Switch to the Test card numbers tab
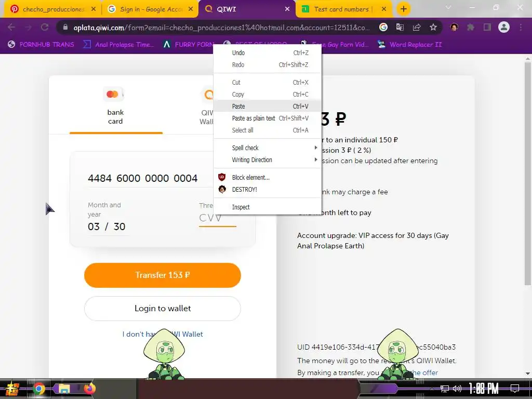Image resolution: width=532 pixels, height=399 pixels. pyautogui.click(x=344, y=9)
